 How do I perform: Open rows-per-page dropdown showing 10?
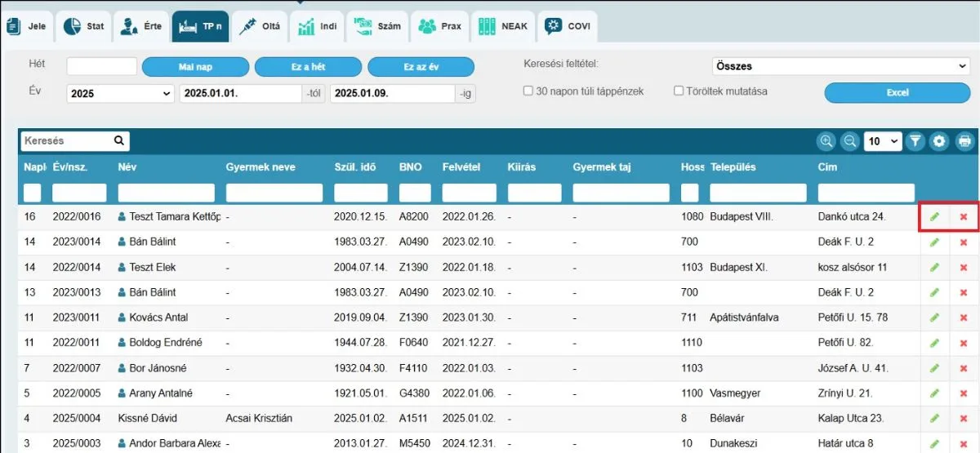(883, 141)
